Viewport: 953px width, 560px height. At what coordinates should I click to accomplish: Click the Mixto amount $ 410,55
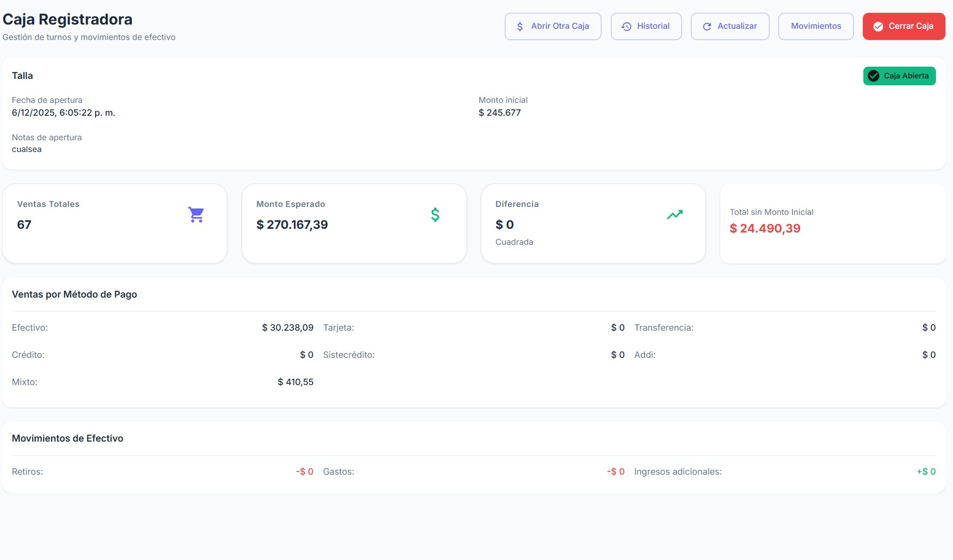coord(296,382)
